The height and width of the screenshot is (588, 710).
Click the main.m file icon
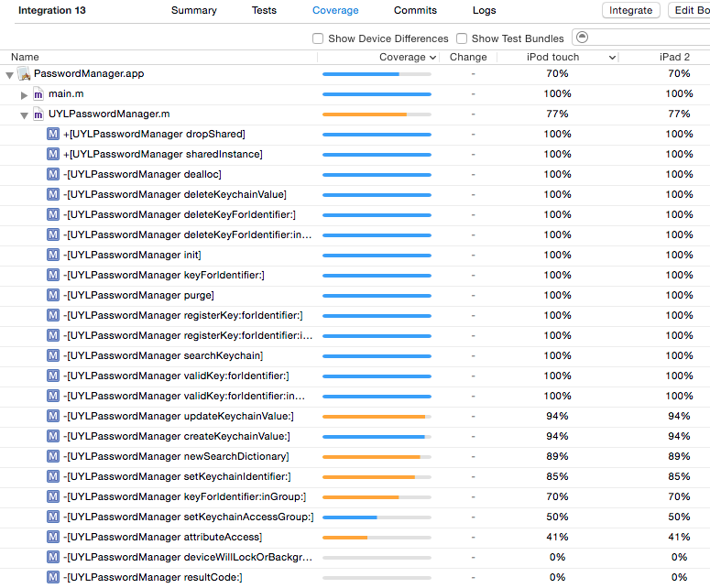click(x=38, y=93)
